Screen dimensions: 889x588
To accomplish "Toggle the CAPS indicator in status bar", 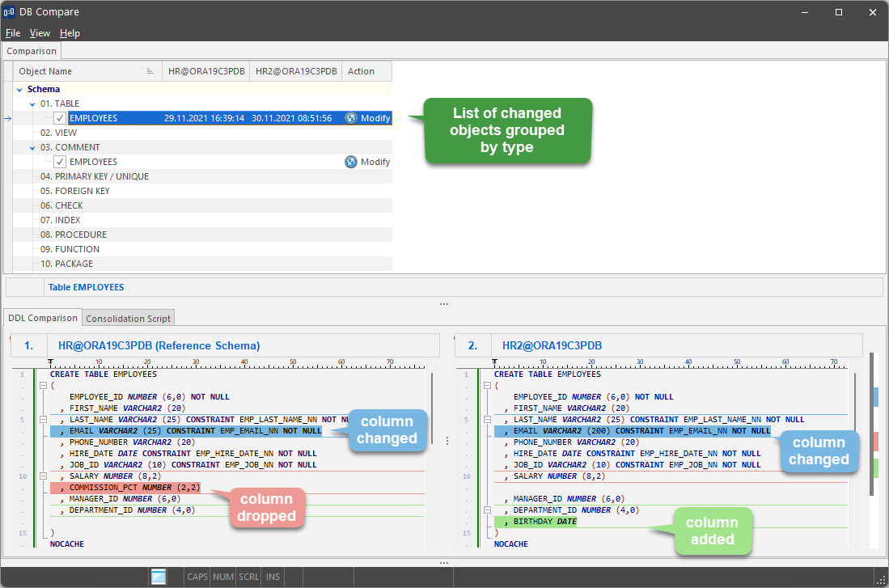I will 197,576.
